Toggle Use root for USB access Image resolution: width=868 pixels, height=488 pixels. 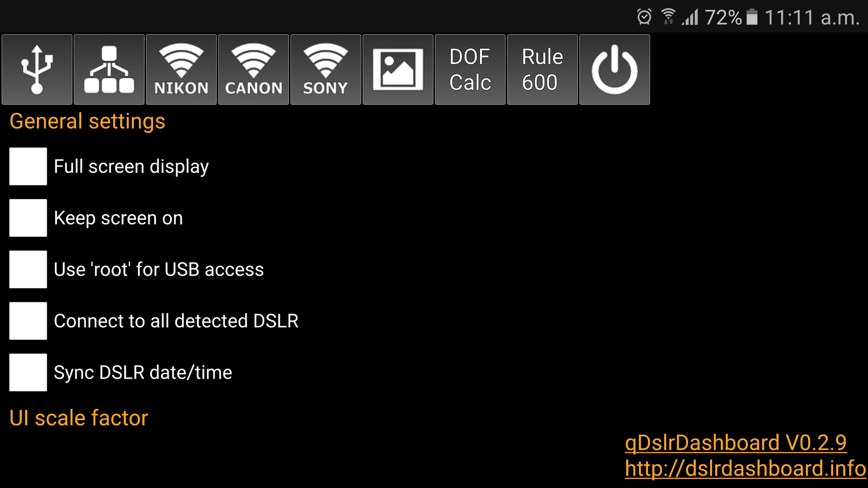tap(28, 269)
